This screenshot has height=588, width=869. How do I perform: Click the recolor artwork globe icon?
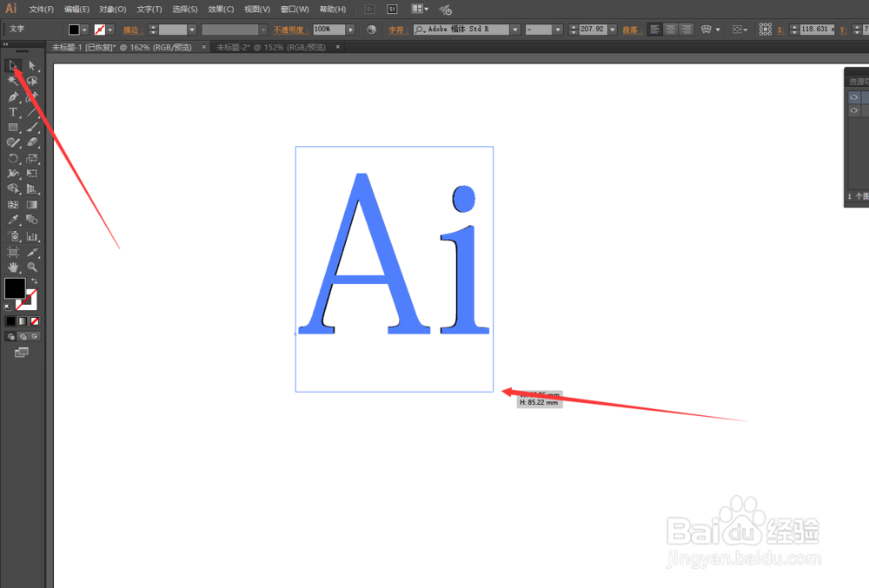[371, 30]
